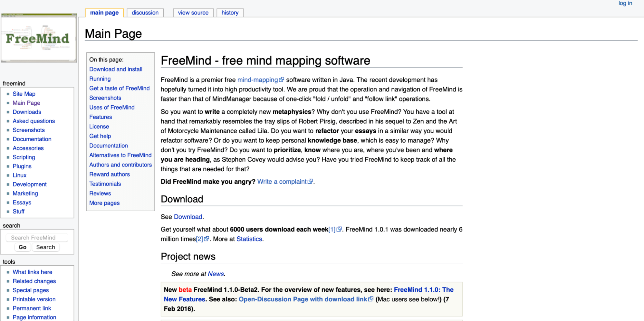Jump to Running section
This screenshot has height=321, width=644.
point(100,79)
